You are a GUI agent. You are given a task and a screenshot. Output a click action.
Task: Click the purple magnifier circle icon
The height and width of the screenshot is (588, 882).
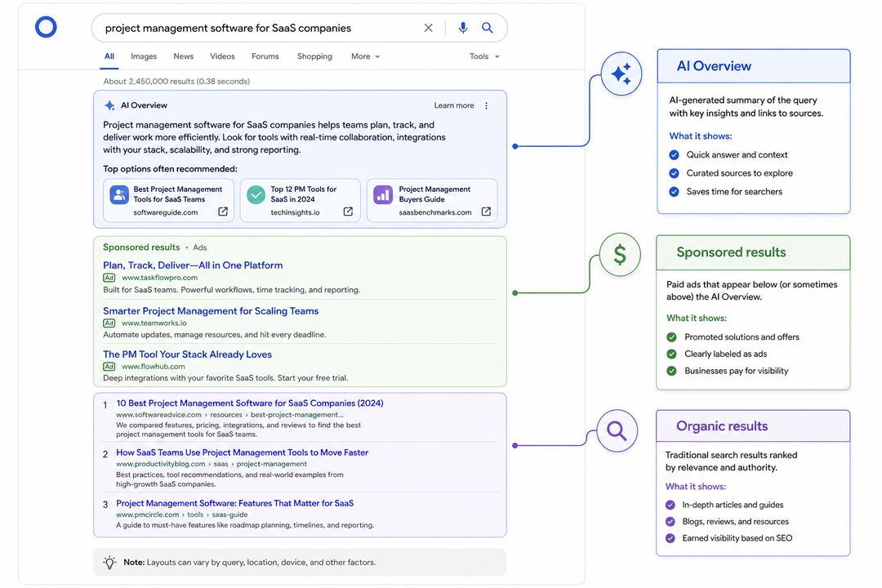(x=617, y=431)
